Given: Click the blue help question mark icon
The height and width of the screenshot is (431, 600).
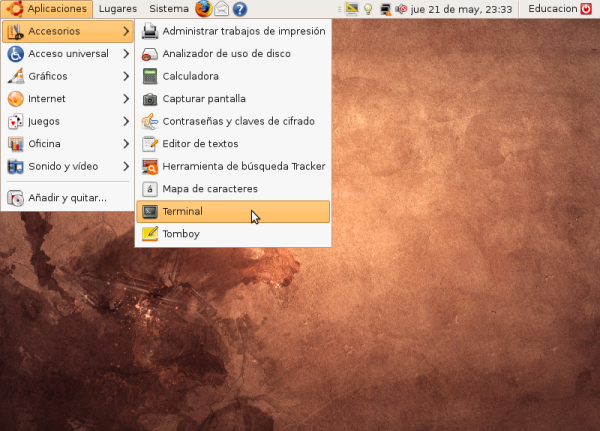Looking at the screenshot, I should pos(240,9).
